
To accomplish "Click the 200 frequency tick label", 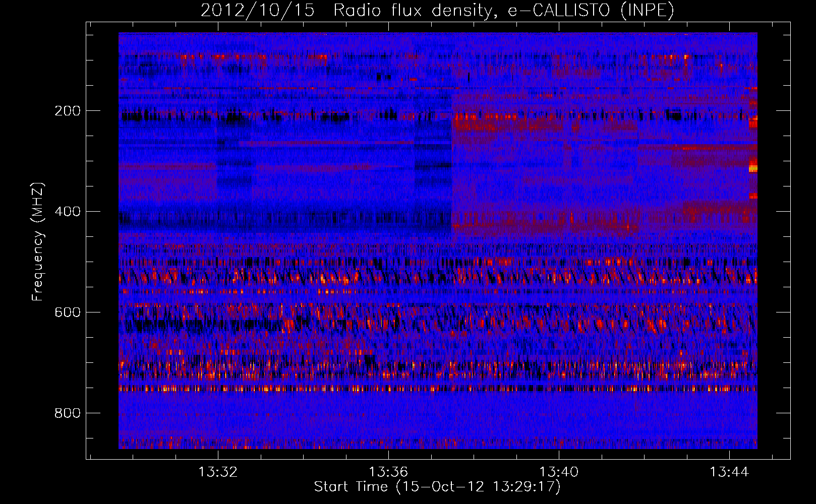I will pyautogui.click(x=68, y=110).
